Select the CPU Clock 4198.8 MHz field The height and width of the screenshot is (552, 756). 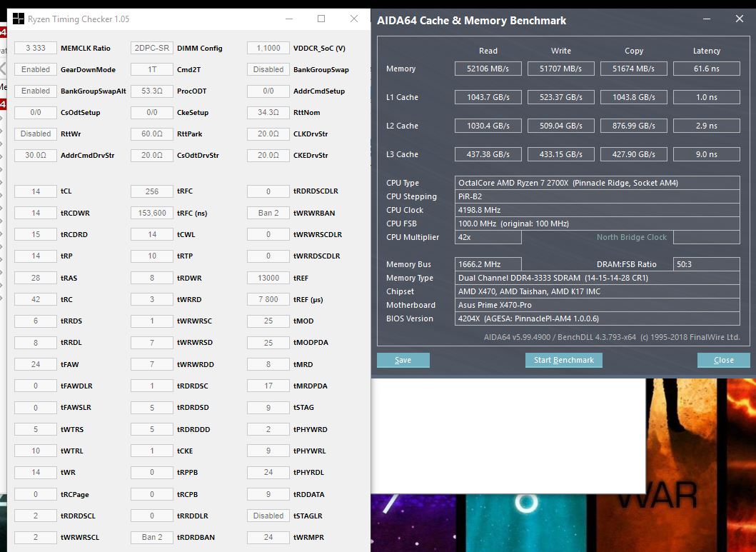point(598,210)
